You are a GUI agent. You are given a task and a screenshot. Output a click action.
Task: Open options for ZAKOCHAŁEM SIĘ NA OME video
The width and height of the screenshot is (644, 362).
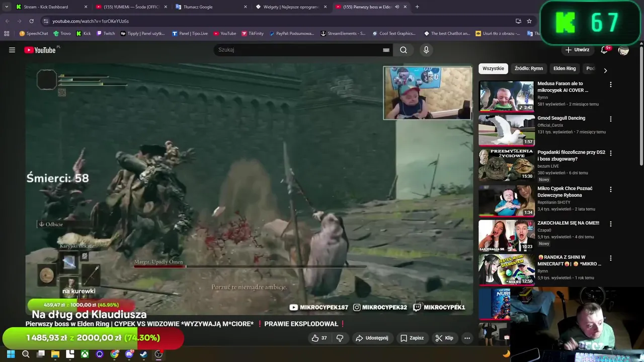tap(611, 224)
